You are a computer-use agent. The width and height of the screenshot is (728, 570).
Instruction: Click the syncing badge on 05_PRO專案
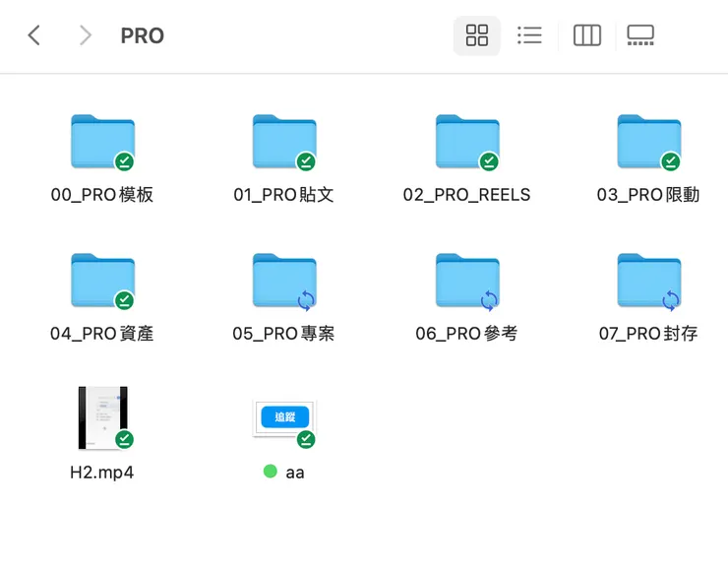pyautogui.click(x=306, y=300)
